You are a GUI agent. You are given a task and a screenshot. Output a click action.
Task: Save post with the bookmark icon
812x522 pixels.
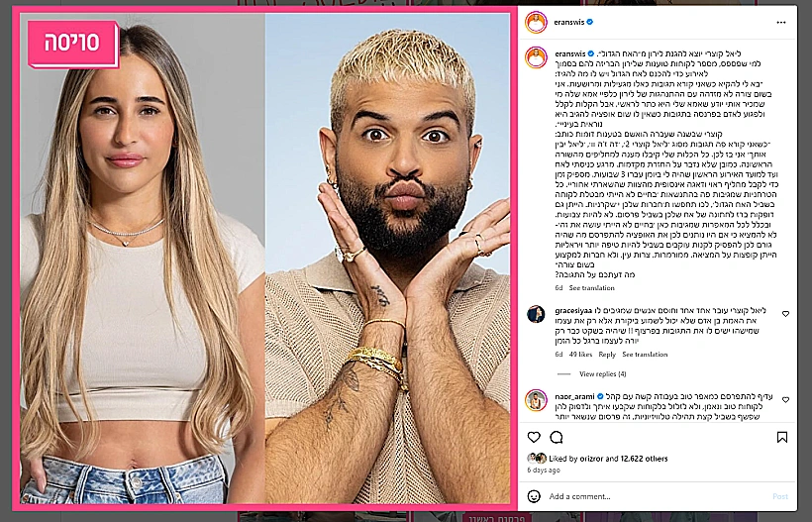782,437
